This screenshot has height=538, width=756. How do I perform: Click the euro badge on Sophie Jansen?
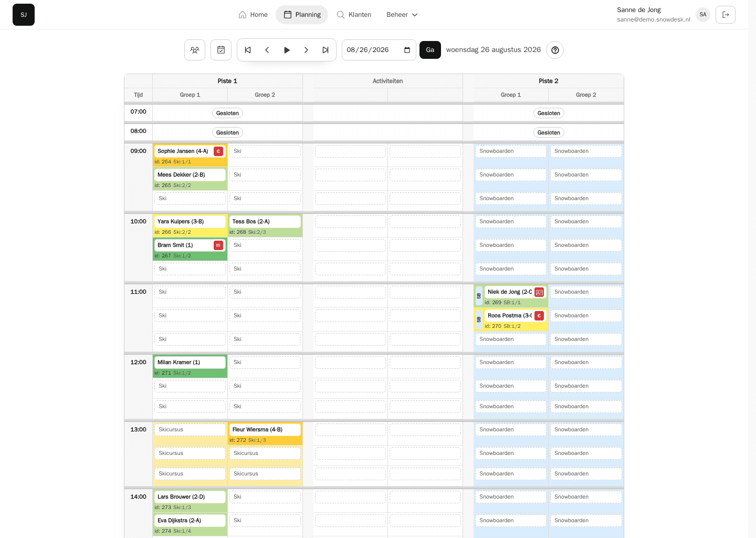pyautogui.click(x=218, y=151)
